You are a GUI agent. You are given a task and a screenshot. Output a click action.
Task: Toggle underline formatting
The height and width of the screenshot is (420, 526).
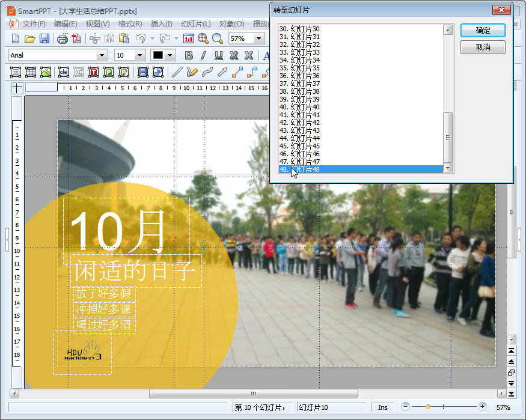click(x=219, y=55)
